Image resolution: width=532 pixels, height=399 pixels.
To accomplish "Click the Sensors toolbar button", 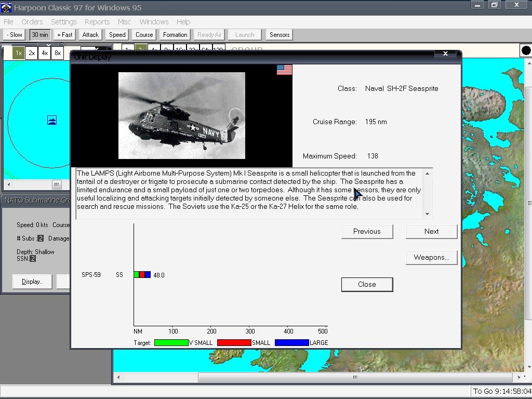I will pos(280,35).
